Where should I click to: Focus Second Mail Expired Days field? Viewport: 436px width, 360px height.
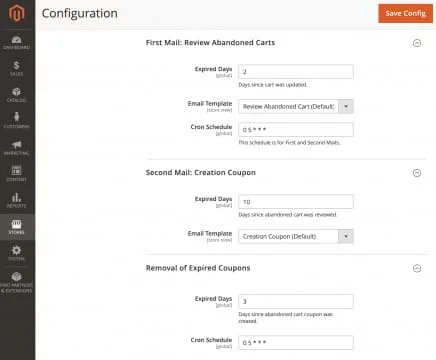coord(296,202)
